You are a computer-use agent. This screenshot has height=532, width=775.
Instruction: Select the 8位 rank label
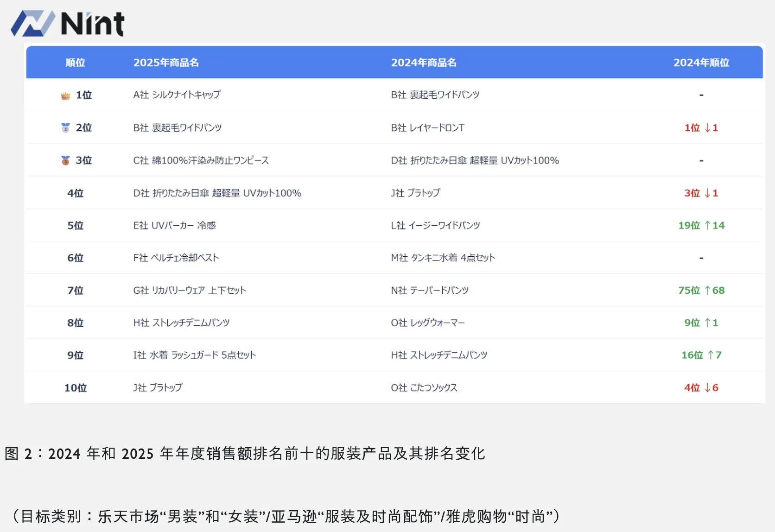(76, 323)
